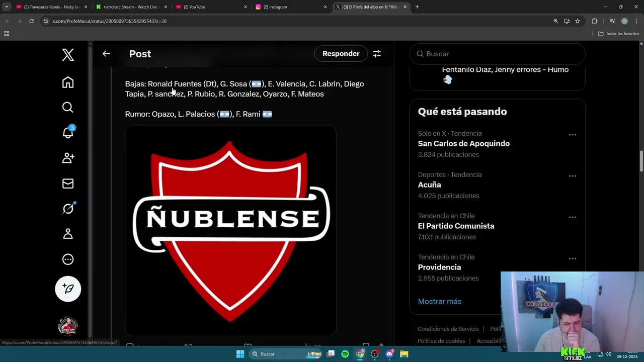This screenshot has width=644, height=362.
Task: Open options for Acuña trend
Action: coord(572,176)
